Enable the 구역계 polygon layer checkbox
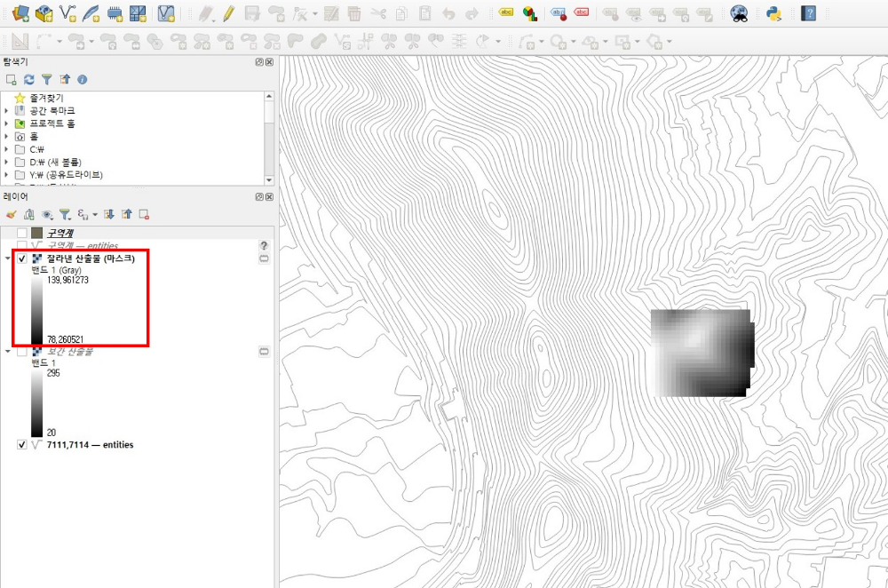This screenshot has width=888, height=588. click(x=21, y=233)
